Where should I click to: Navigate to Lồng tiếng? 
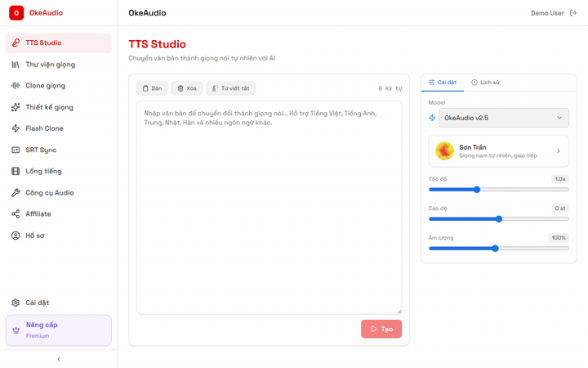tap(59, 171)
